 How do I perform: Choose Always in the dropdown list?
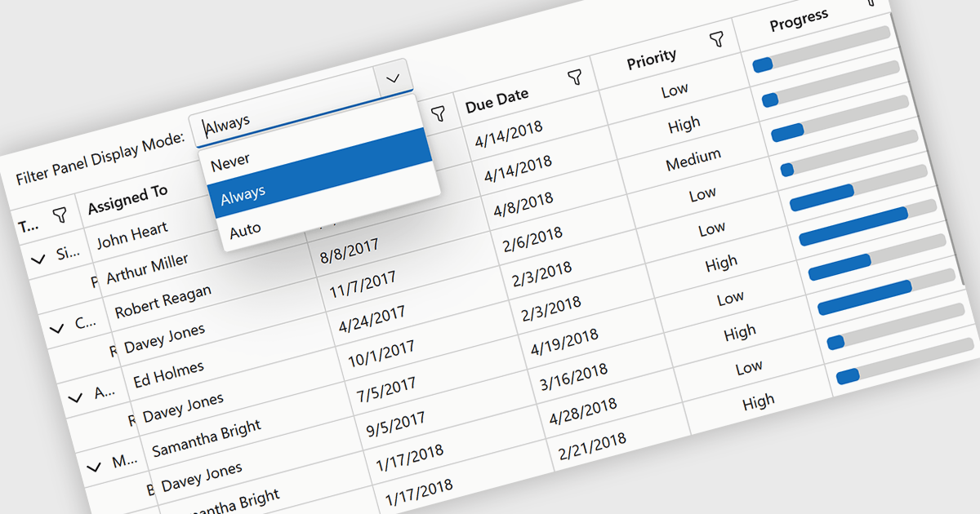[x=243, y=194]
